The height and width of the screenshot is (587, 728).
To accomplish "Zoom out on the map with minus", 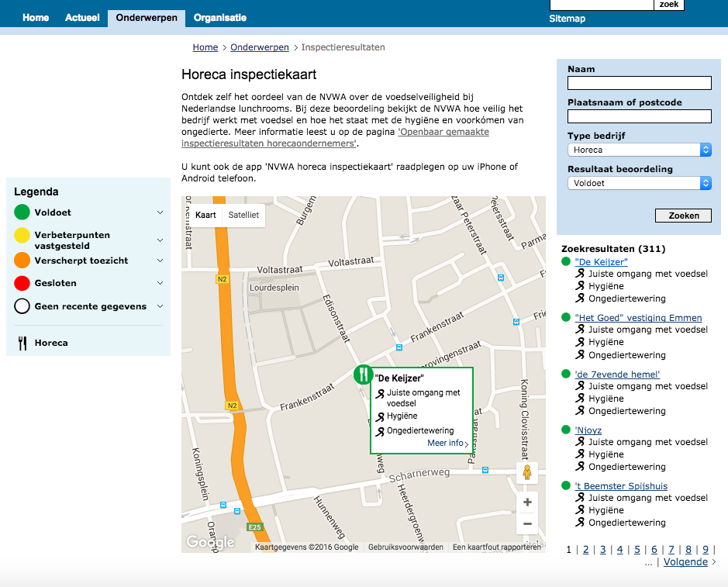I will tap(527, 524).
